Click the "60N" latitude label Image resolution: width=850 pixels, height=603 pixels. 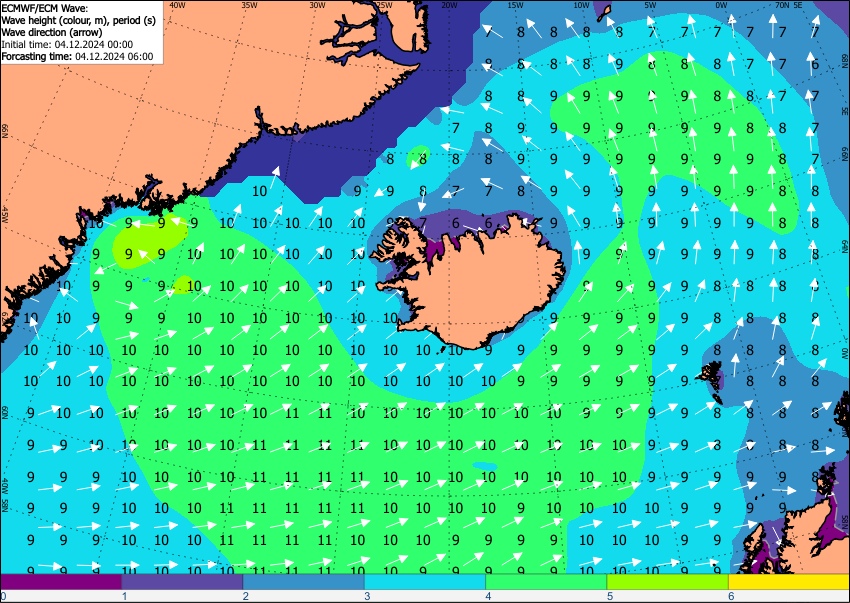5,412
